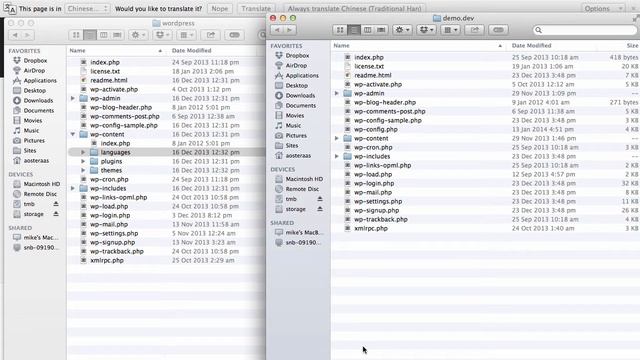This screenshot has width=640, height=360.
Task: Switch wordpress window to list view
Action: coord(90,35)
